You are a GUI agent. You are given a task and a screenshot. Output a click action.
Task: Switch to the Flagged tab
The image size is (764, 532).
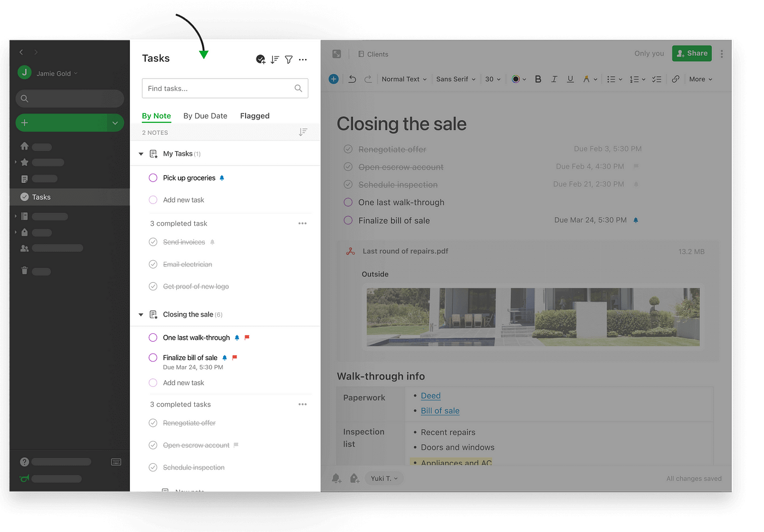(255, 116)
